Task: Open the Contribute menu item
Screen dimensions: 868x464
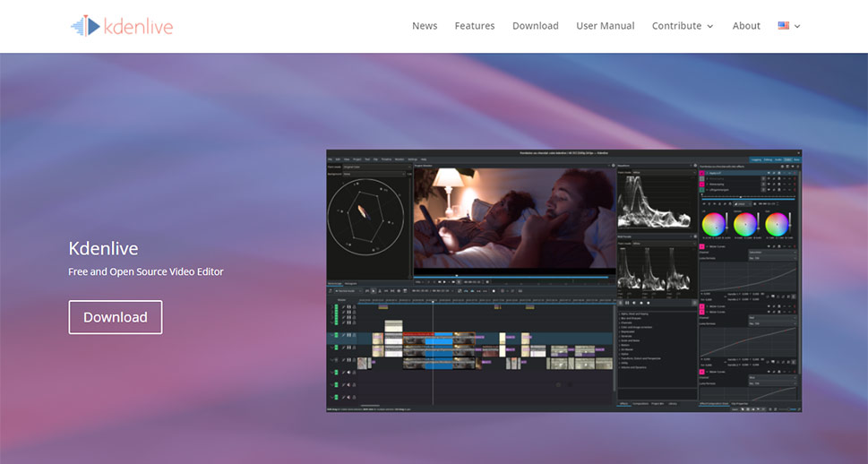Action: point(676,26)
